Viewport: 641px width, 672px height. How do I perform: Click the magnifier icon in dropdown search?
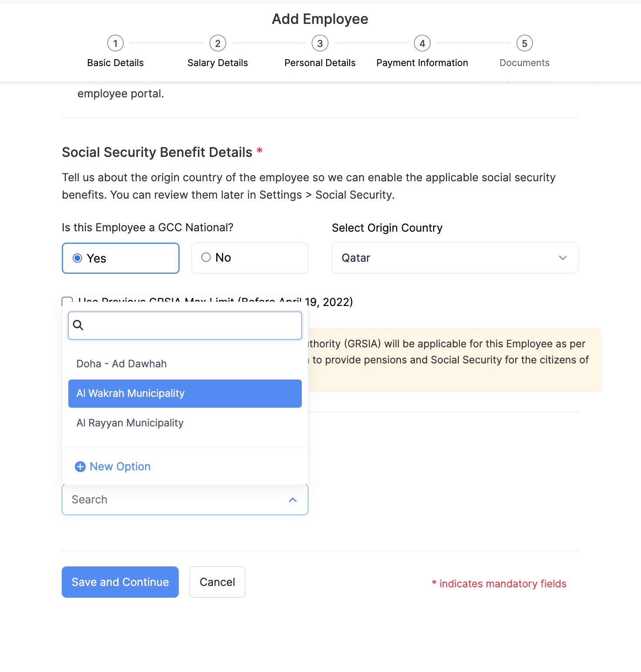(x=78, y=325)
